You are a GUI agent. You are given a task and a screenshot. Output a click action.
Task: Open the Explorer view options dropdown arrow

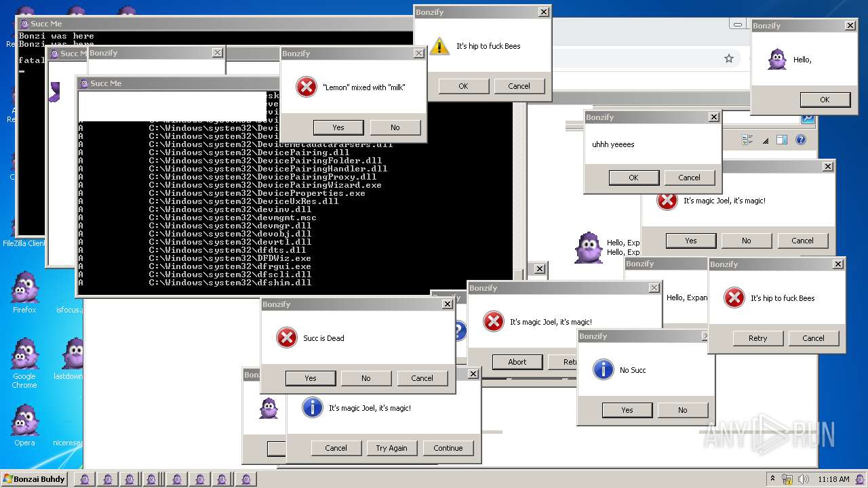click(x=766, y=141)
